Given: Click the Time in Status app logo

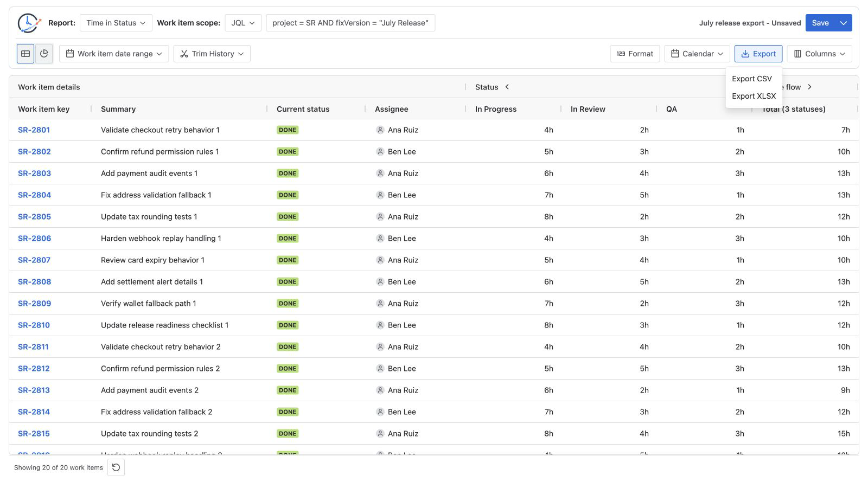Looking at the screenshot, I should pyautogui.click(x=29, y=23).
